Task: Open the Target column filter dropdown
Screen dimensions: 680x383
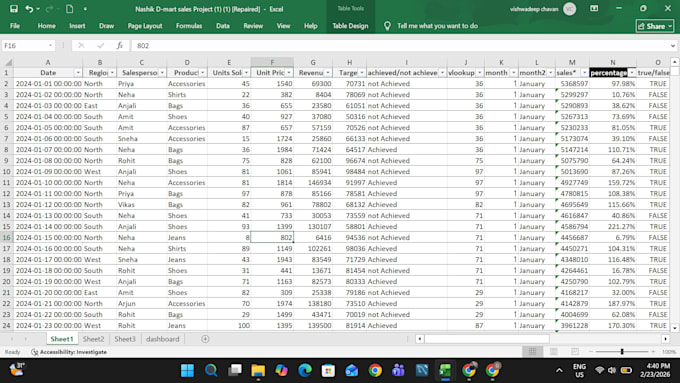Action: (x=362, y=72)
